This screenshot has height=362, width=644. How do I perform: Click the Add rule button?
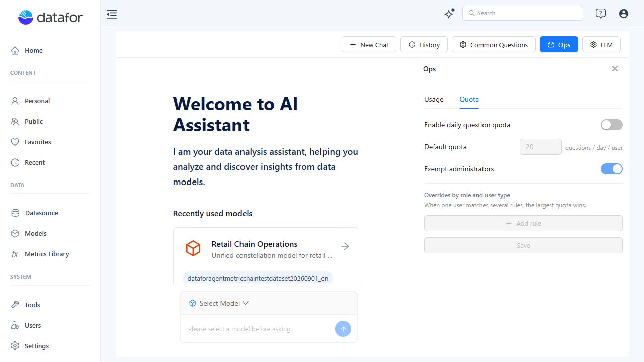tap(523, 223)
